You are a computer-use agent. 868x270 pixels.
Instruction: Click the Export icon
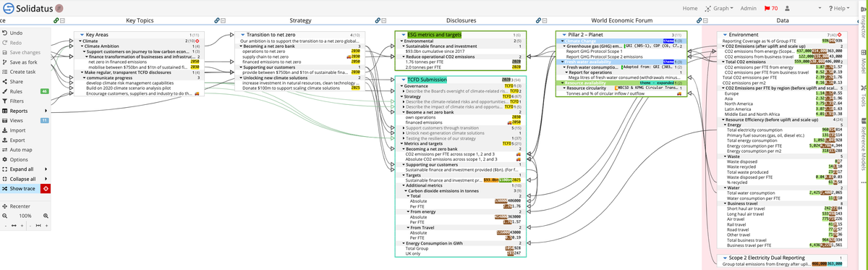[x=4, y=140]
